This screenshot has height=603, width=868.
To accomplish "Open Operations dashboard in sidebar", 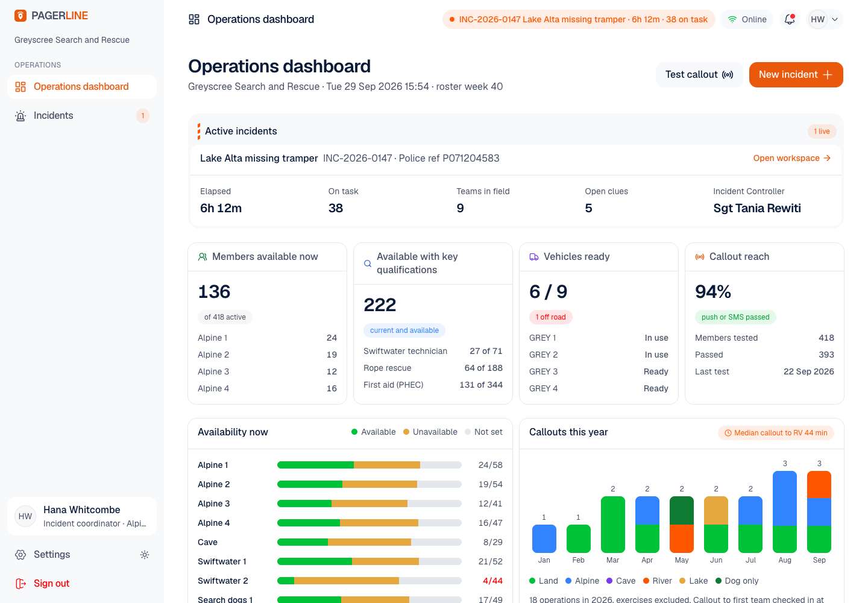I will point(82,87).
